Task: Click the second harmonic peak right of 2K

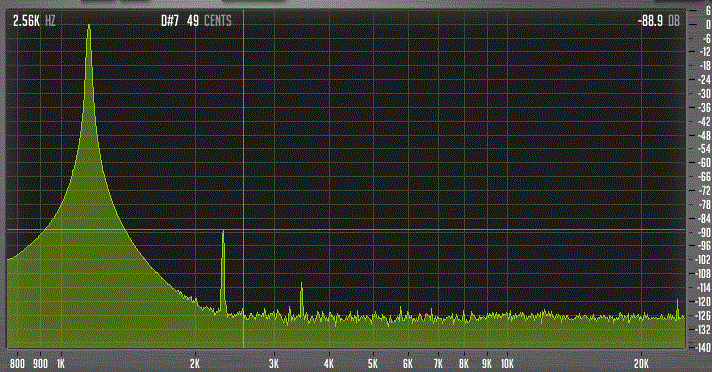Action: coord(223,233)
